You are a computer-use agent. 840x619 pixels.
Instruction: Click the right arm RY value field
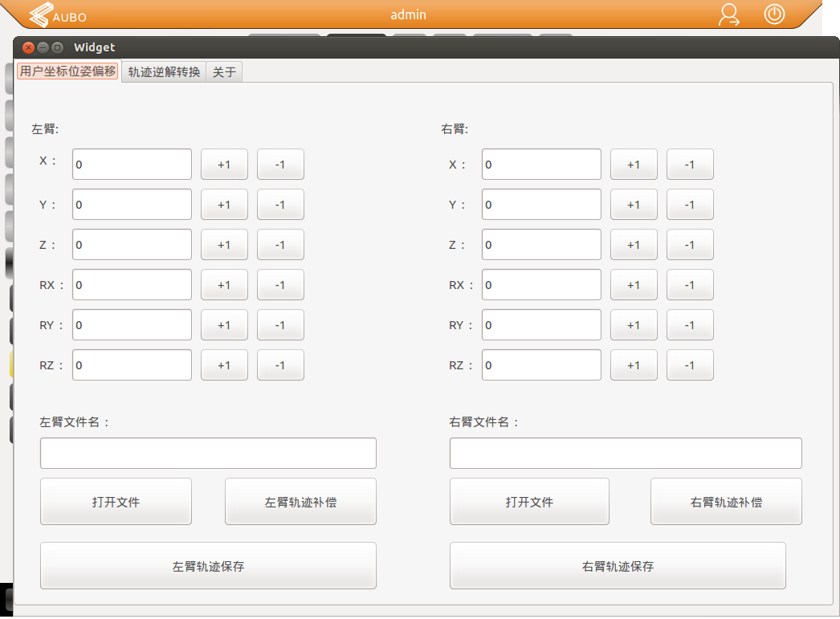(541, 325)
